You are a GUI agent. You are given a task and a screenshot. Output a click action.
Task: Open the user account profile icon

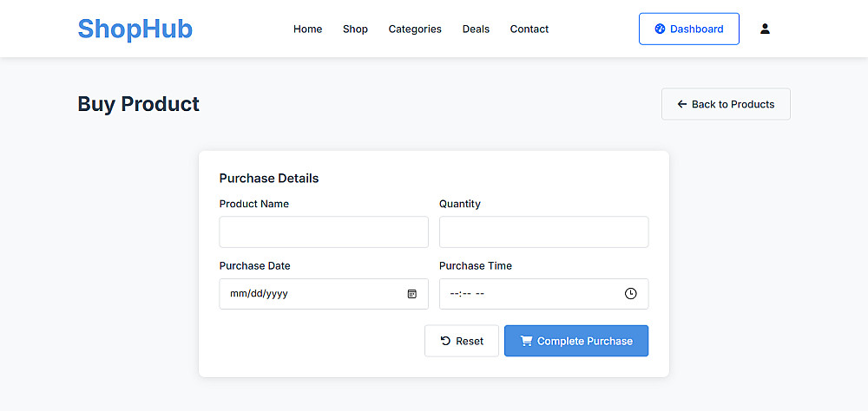(x=765, y=29)
